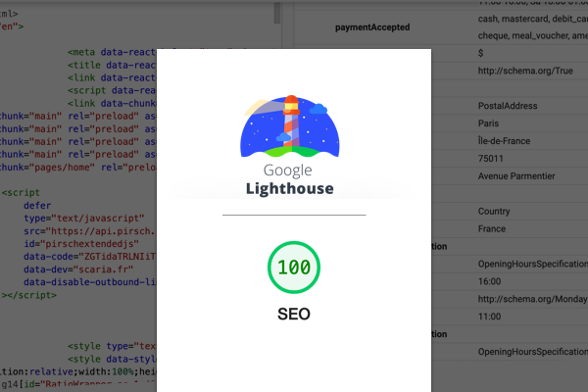Screen dimensions: 588x392
Task: Select the paymentAccepted property cell
Action: tap(372, 27)
